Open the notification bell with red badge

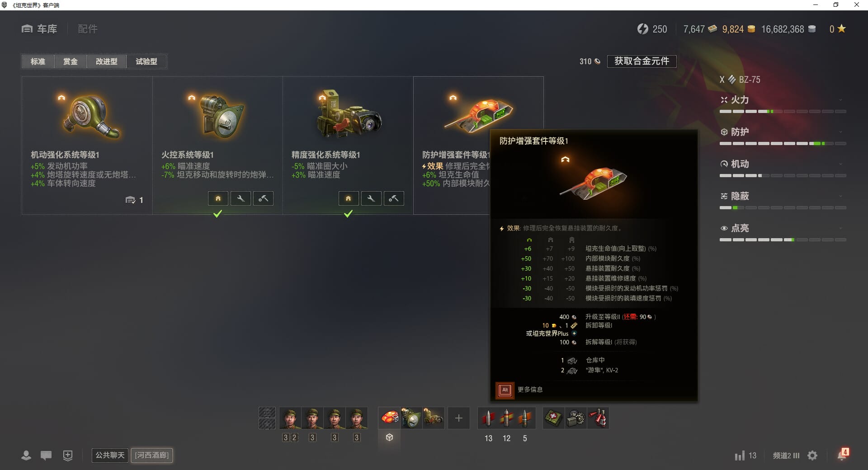[x=843, y=455]
